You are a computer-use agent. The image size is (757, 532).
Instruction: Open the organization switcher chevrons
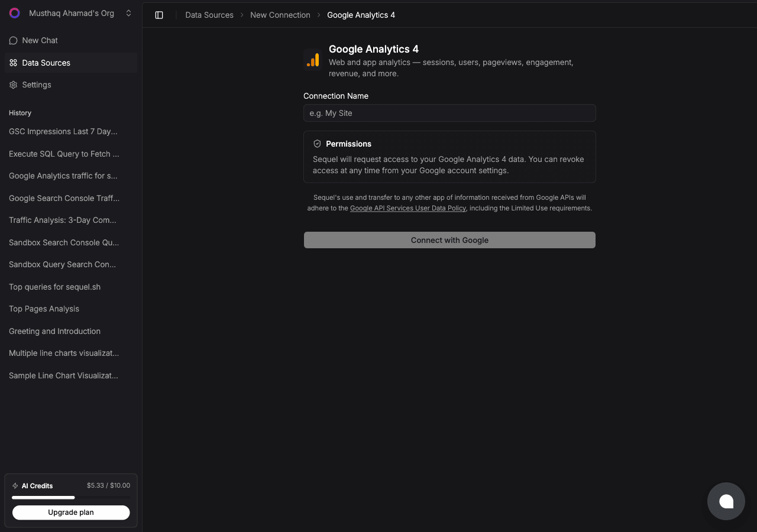click(x=128, y=13)
